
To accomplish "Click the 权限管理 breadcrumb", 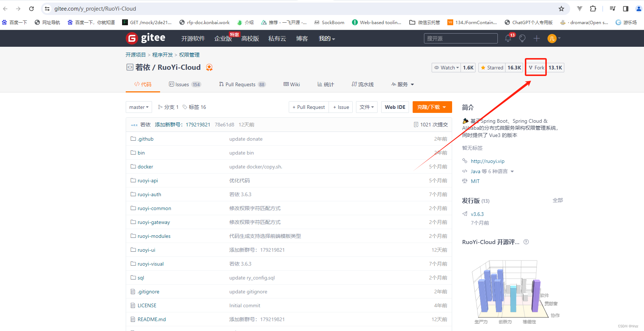I will (189, 55).
